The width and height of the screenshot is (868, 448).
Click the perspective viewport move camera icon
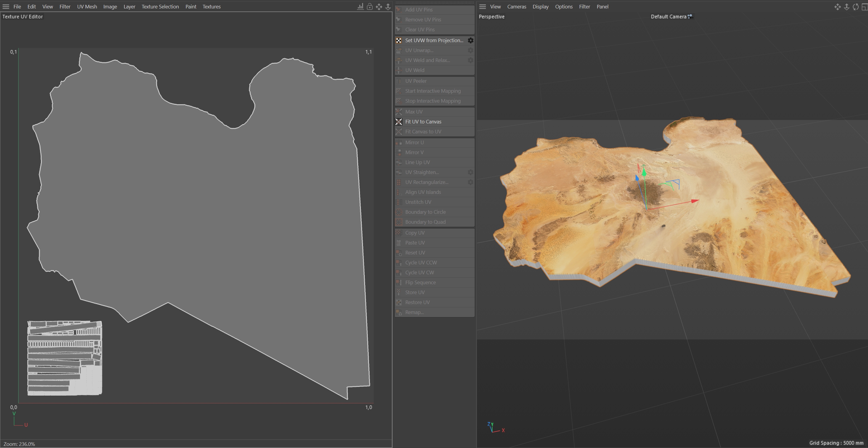[837, 7]
